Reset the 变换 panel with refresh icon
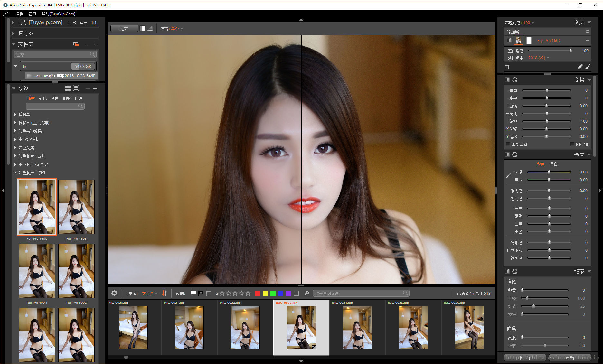This screenshot has width=603, height=364. [515, 80]
